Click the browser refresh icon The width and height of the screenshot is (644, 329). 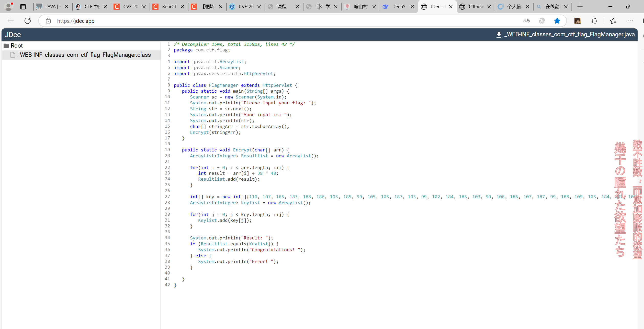[28, 21]
